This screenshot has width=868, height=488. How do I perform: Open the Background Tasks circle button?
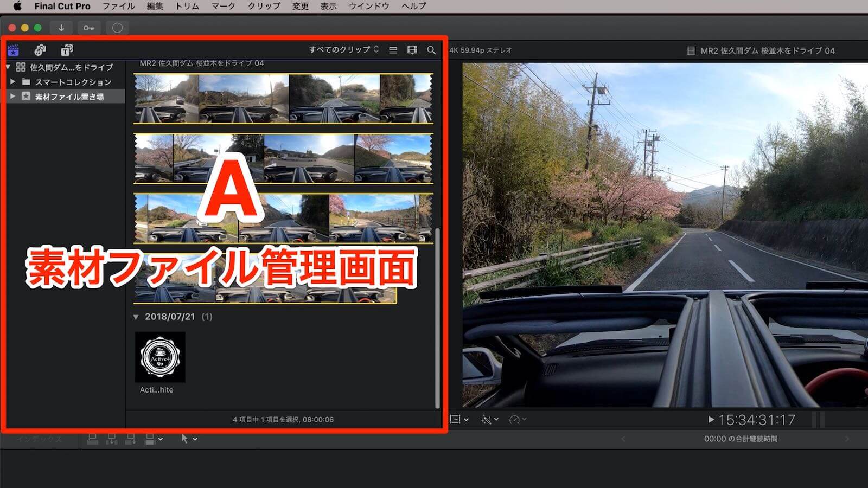pos(117,28)
